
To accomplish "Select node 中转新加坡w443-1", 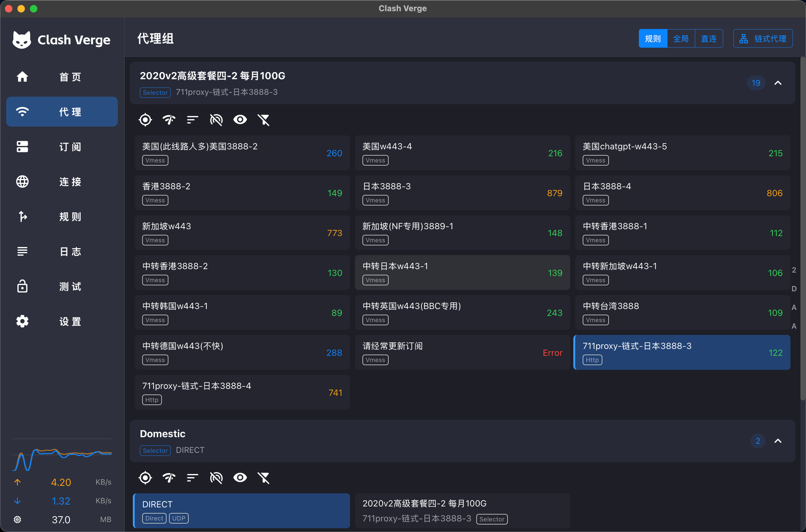I will (683, 272).
